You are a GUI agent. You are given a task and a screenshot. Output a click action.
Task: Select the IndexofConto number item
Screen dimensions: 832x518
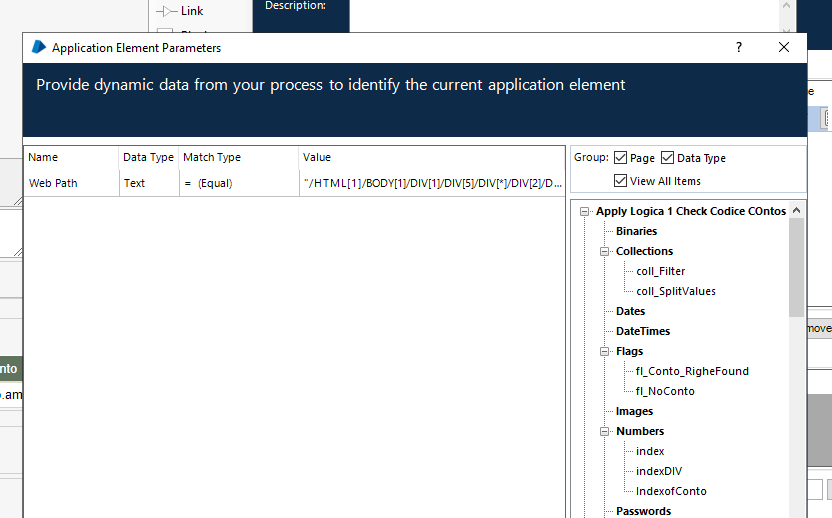pyautogui.click(x=671, y=491)
